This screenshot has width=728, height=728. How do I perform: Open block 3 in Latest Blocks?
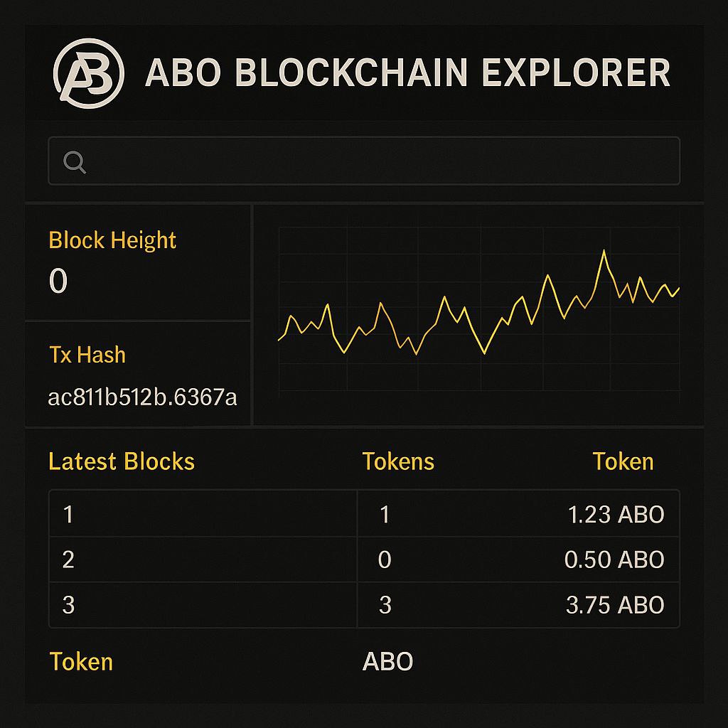[68, 604]
